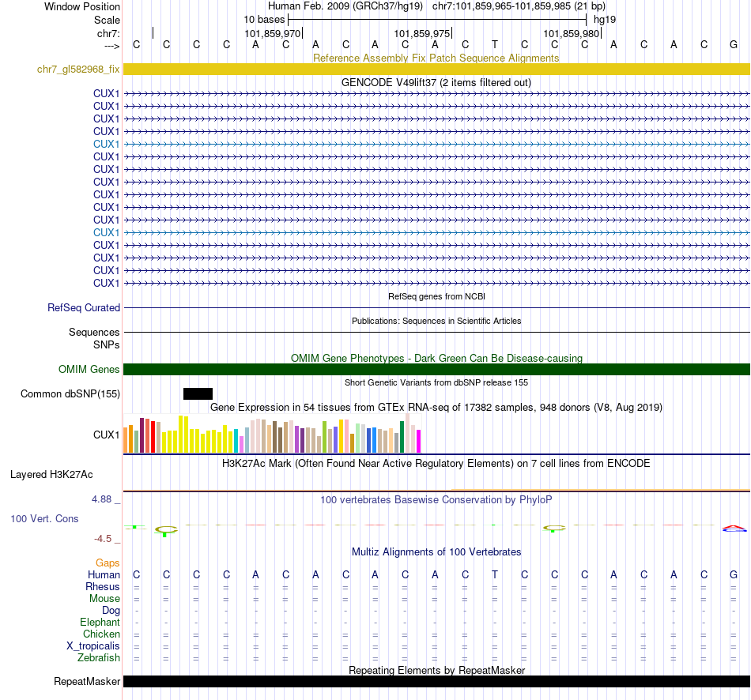Click the G base in the top sequence row

734,44
